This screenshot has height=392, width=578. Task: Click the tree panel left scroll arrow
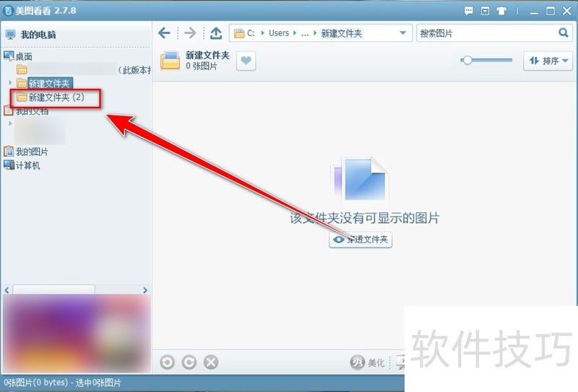(x=7, y=290)
